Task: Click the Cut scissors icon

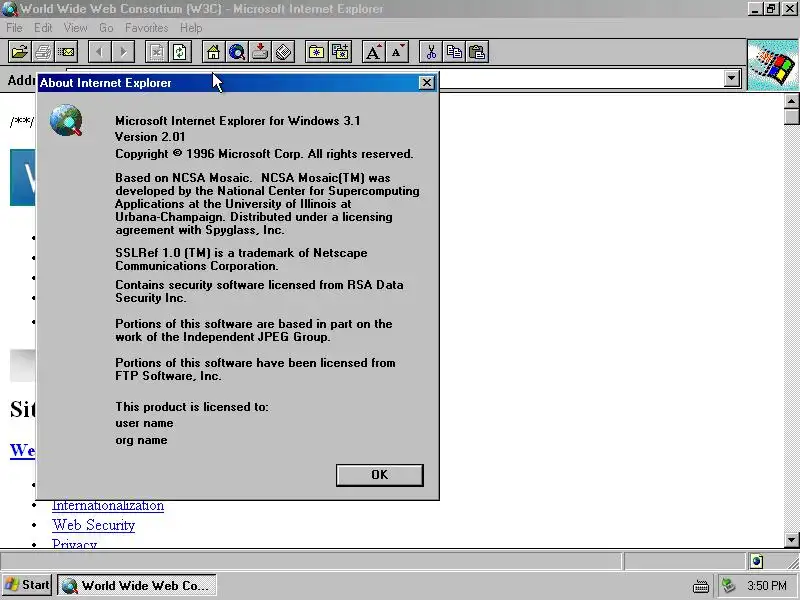Action: pyautogui.click(x=431, y=52)
